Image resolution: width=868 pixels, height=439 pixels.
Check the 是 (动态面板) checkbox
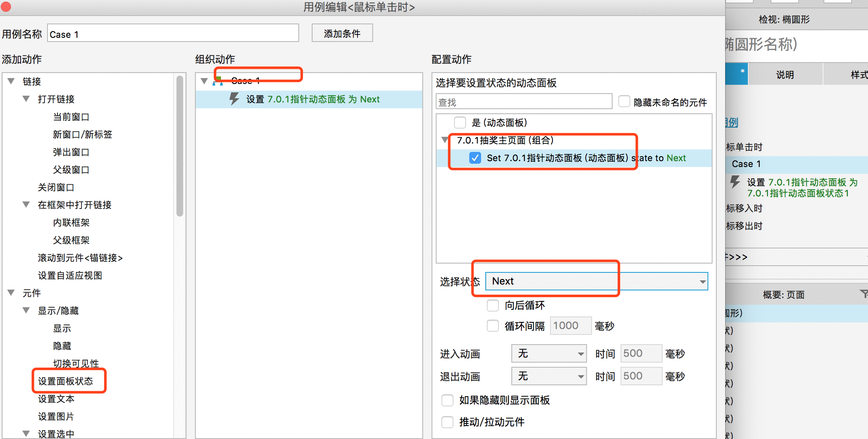click(460, 123)
